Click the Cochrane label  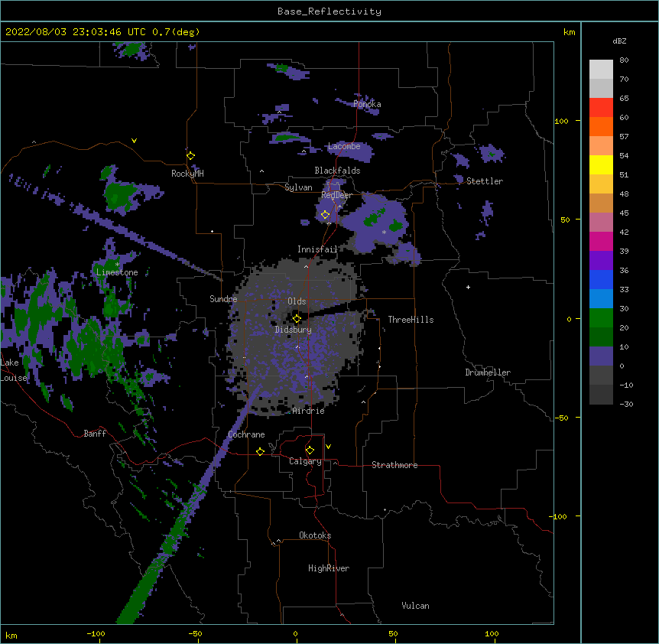246,434
